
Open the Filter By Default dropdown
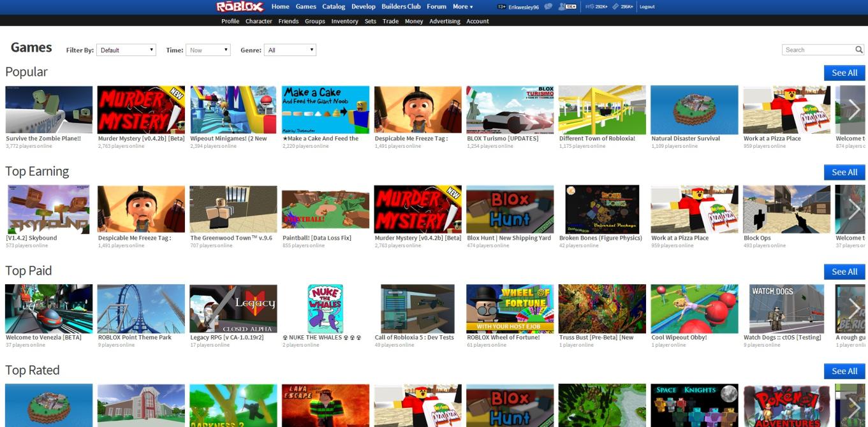127,50
